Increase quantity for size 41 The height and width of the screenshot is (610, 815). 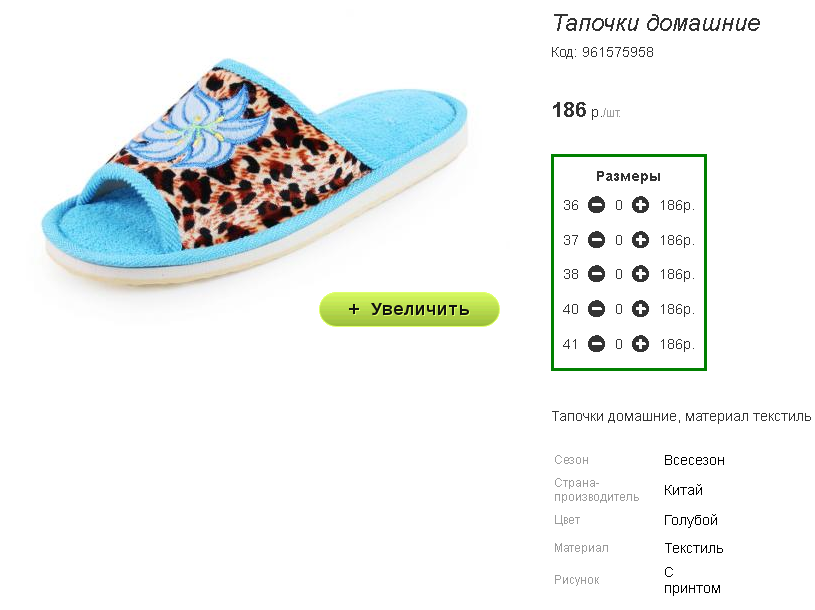point(640,344)
